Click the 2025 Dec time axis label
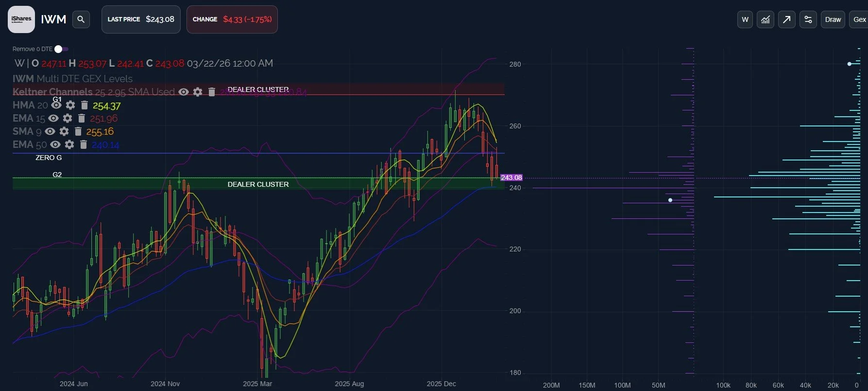 [x=441, y=384]
